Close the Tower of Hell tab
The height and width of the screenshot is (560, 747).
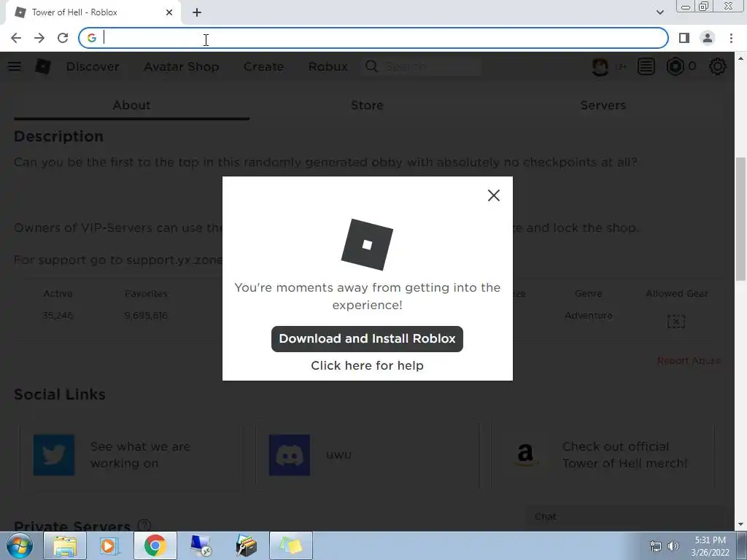(169, 12)
